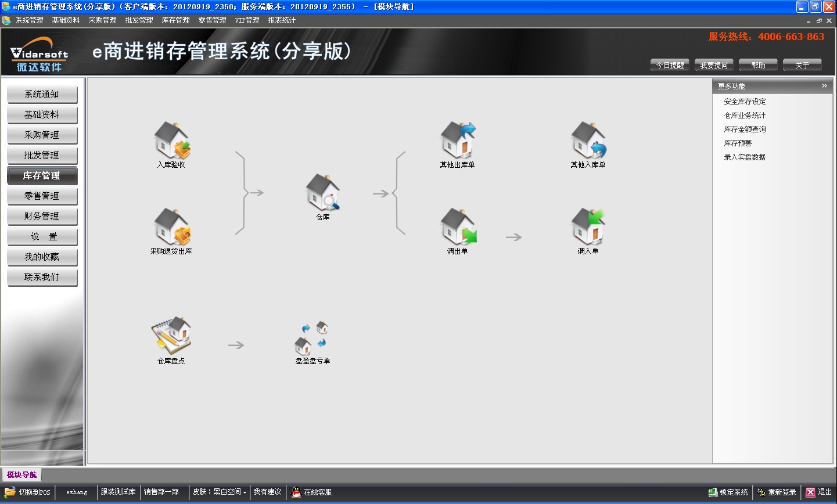Open the 其他入库单 icon
The width and height of the screenshot is (837, 504).
588,140
